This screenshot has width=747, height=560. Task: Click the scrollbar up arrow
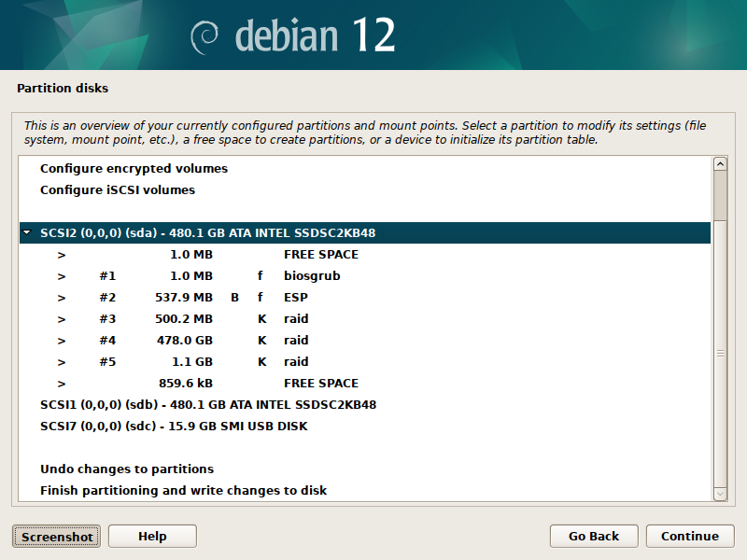(720, 164)
